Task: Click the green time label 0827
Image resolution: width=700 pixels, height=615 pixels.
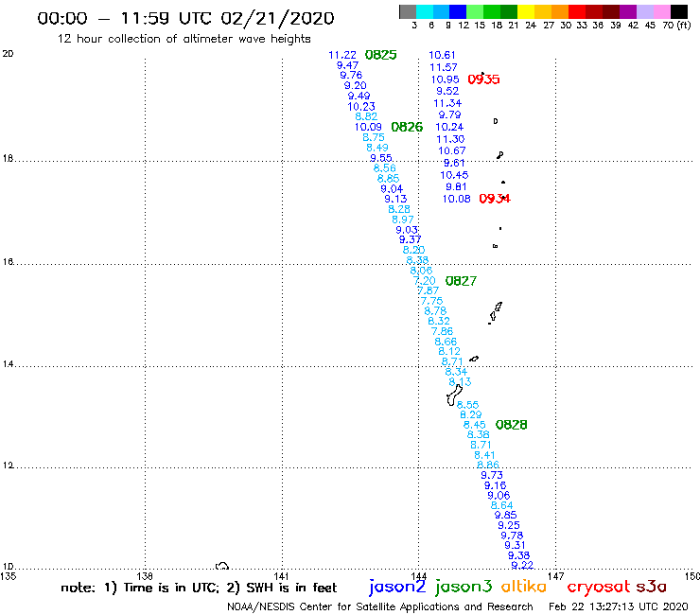Action: 461,281
